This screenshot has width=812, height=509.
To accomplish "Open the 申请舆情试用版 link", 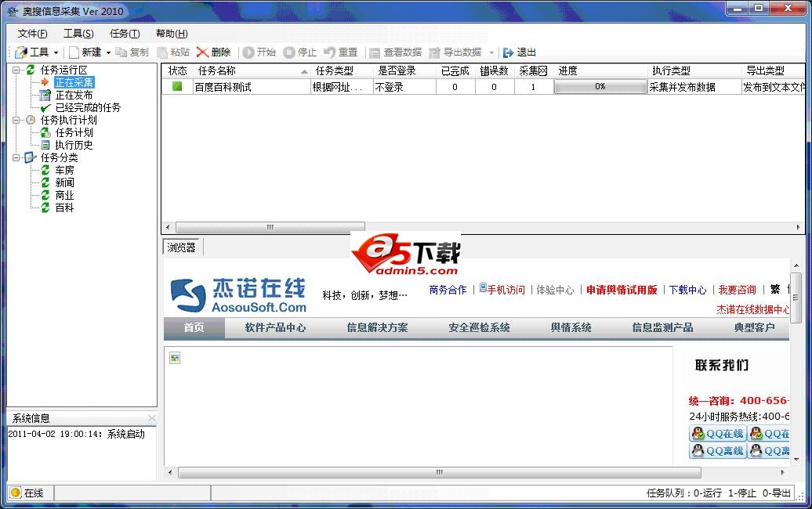I will [622, 291].
